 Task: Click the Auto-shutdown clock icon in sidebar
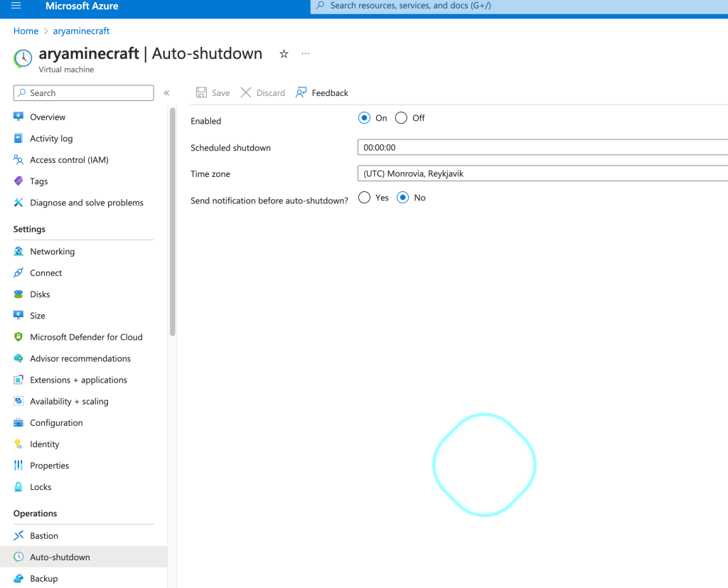click(18, 557)
